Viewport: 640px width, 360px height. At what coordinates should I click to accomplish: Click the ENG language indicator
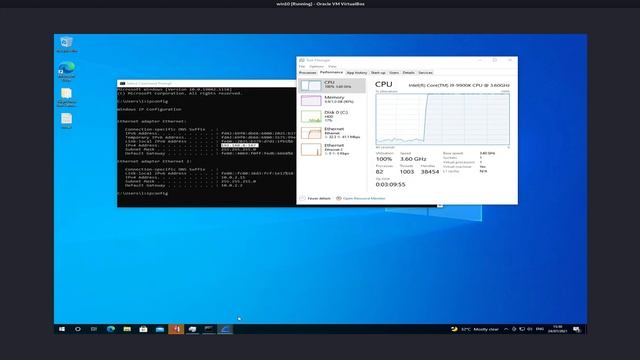click(540, 329)
